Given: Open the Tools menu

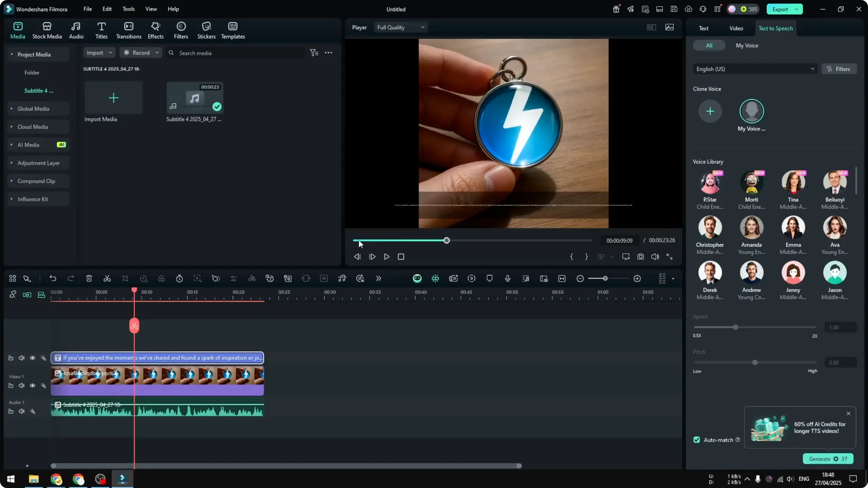Looking at the screenshot, I should [x=128, y=9].
